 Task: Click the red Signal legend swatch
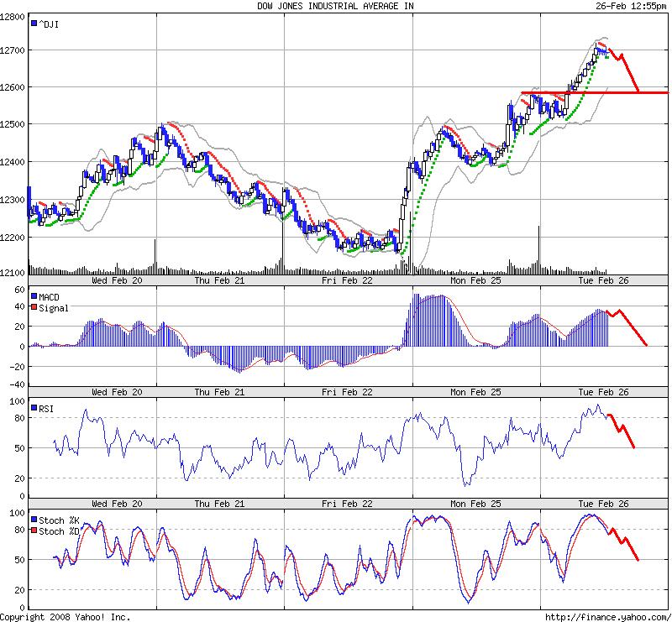click(x=34, y=306)
